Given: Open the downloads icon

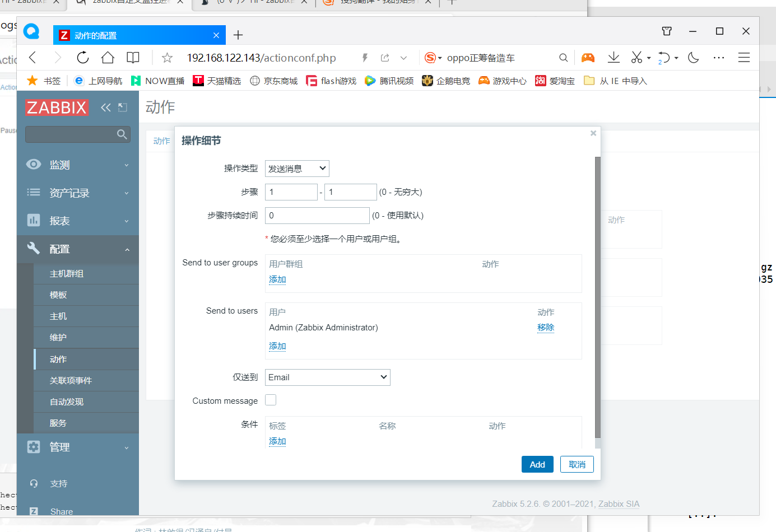Looking at the screenshot, I should pyautogui.click(x=614, y=58).
